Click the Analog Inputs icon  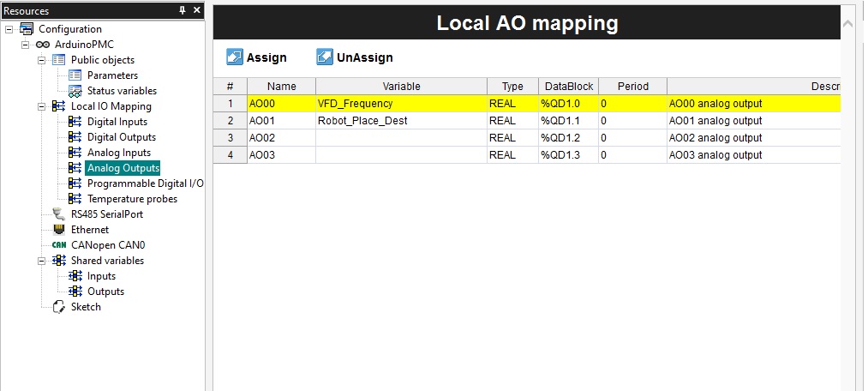pyautogui.click(x=75, y=153)
